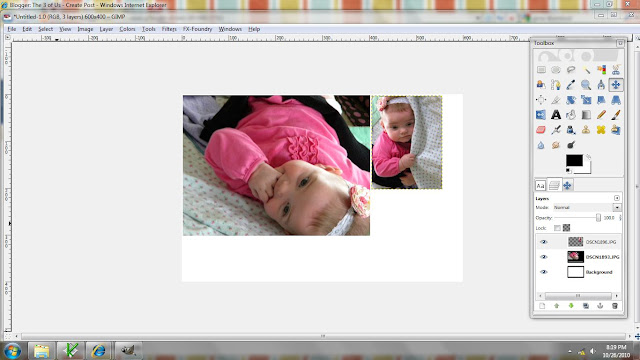This screenshot has width=640, height=360.
Task: Open the FX-Foundry menu
Action: [198, 29]
